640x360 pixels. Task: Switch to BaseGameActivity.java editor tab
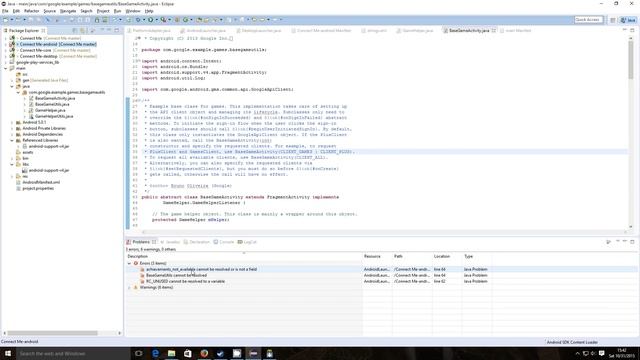click(469, 31)
